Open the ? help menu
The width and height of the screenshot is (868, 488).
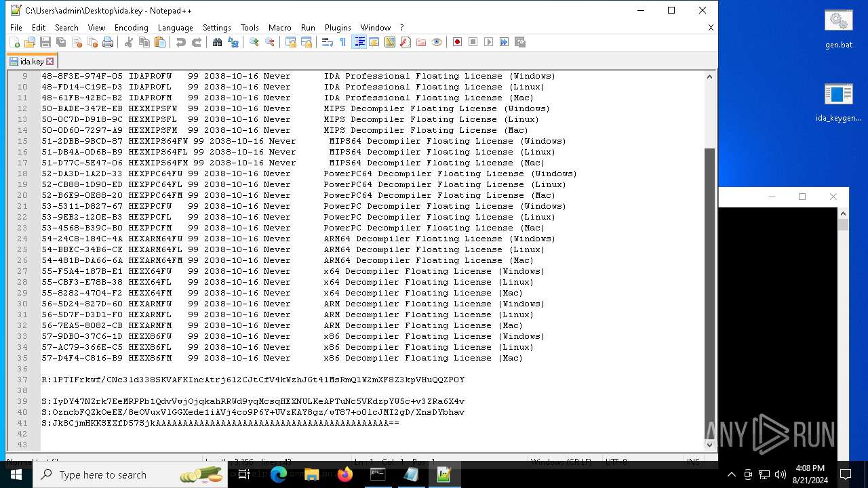(401, 28)
